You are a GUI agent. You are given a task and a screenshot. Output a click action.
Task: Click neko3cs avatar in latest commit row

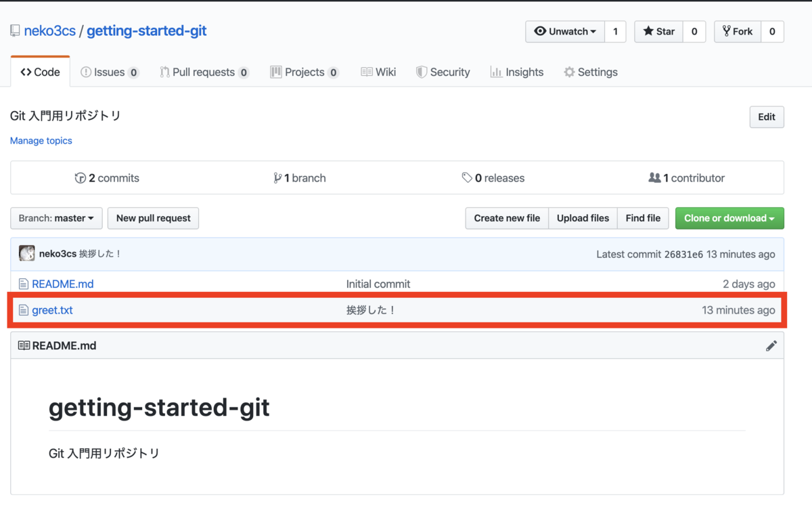tap(26, 254)
